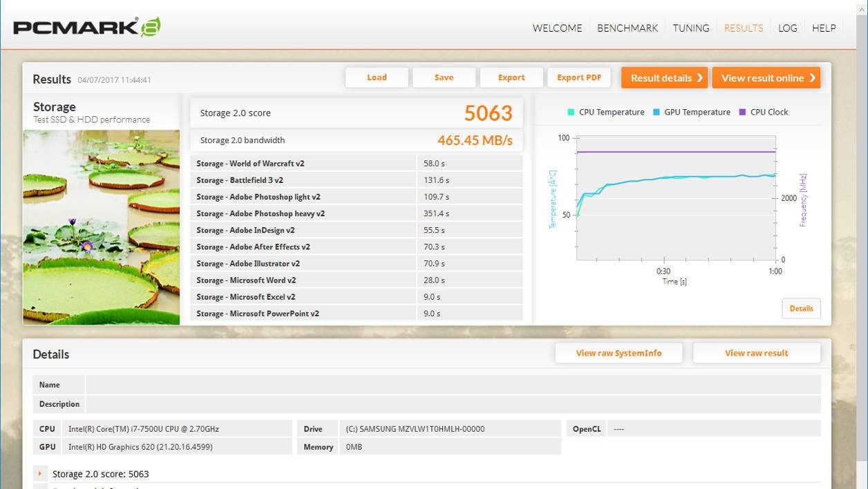Click the 58.0 s result value
Viewport: 868px width, 489px height.
(435, 164)
